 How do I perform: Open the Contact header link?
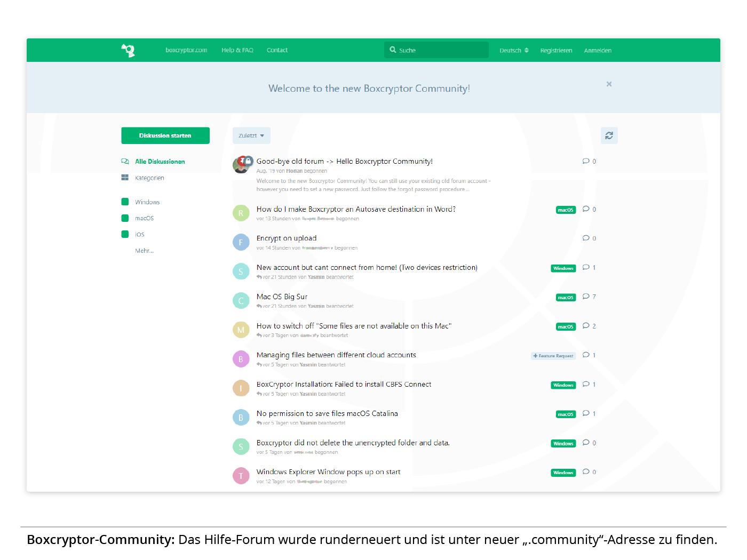point(277,50)
